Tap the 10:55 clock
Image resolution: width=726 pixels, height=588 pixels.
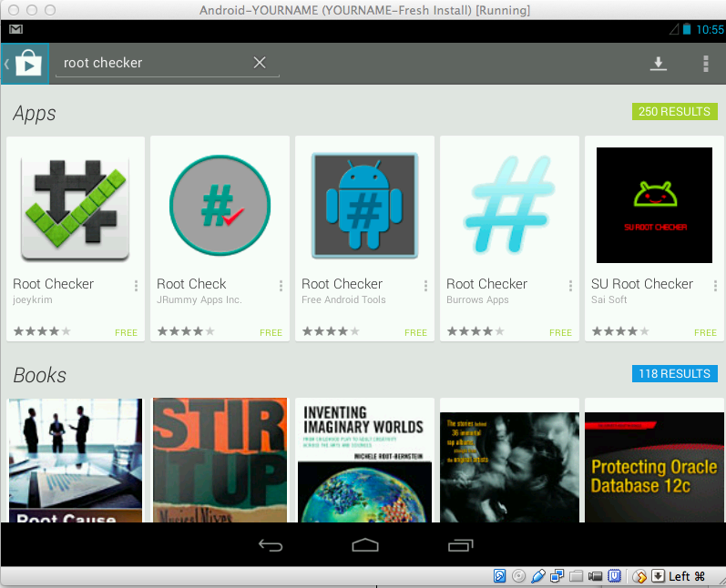pyautogui.click(x=710, y=30)
